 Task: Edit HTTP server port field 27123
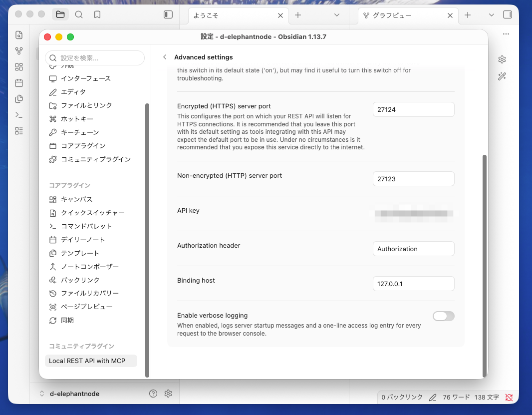pyautogui.click(x=413, y=179)
